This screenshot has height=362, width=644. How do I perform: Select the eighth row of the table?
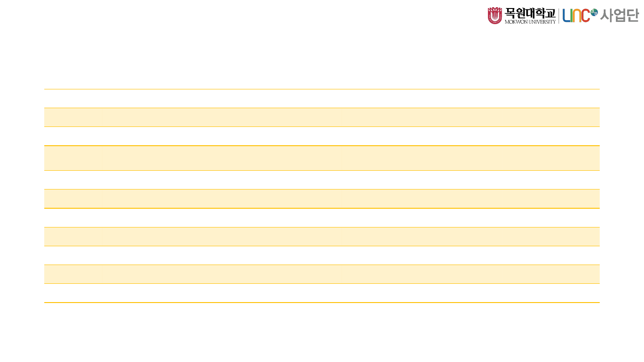pyautogui.click(x=322, y=236)
